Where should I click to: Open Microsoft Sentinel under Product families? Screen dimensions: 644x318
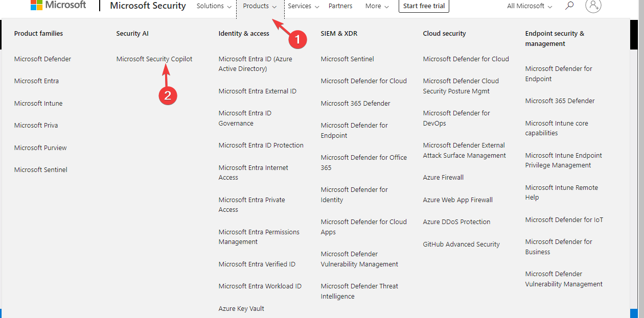[41, 170]
